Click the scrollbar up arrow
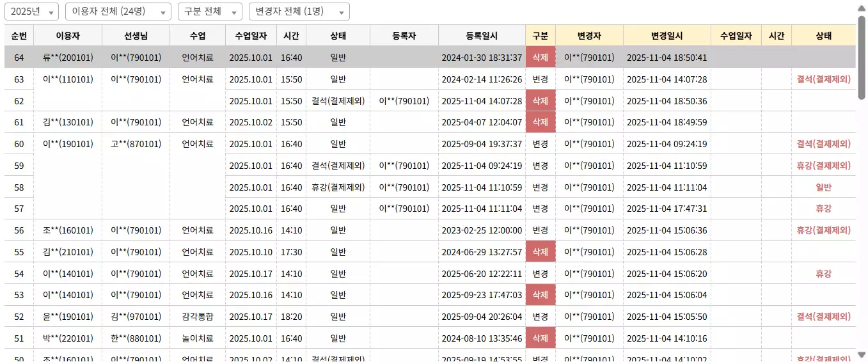868x364 pixels. (x=862, y=8)
